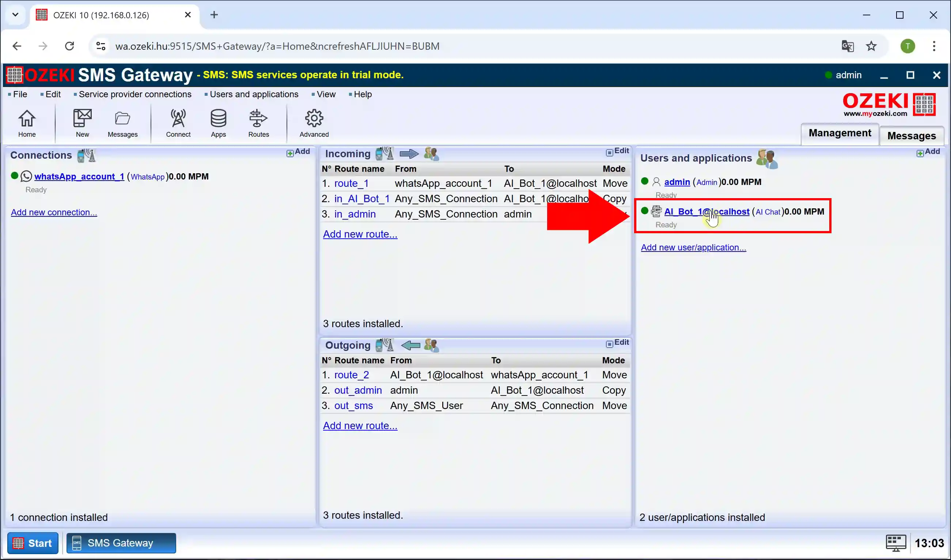Click the SMS Gateway taskbar button
951x560 pixels.
(121, 543)
